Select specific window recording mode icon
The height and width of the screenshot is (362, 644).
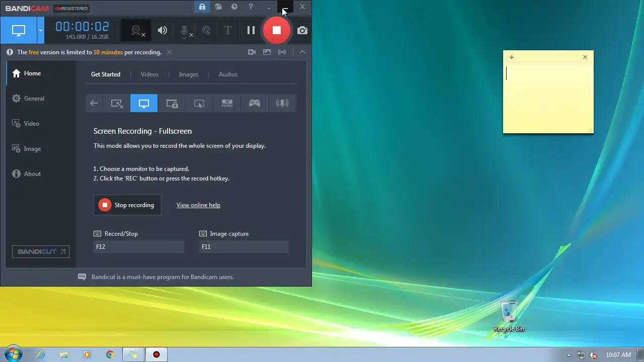[x=172, y=103]
